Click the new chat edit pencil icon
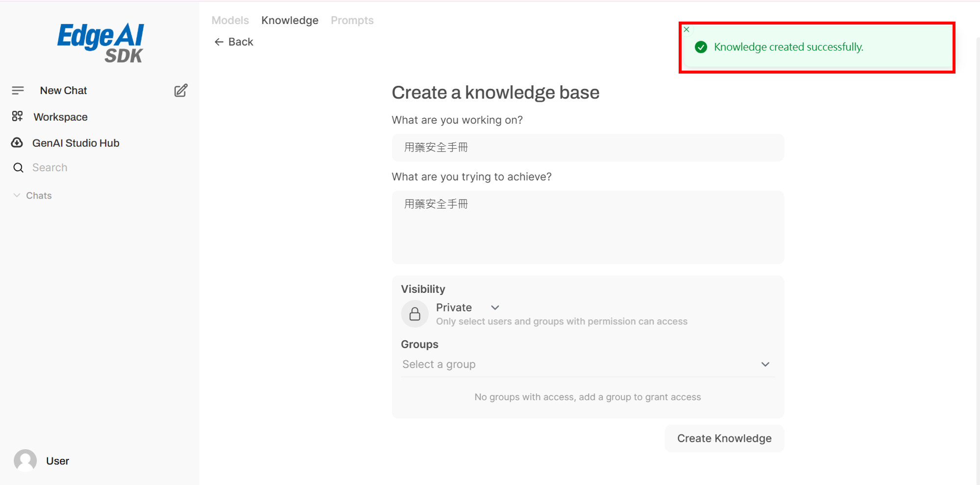980x485 pixels. (x=180, y=90)
